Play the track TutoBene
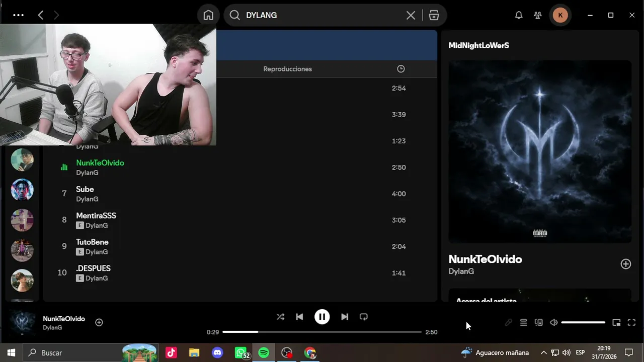This screenshot has width=644, height=362. tap(240, 246)
